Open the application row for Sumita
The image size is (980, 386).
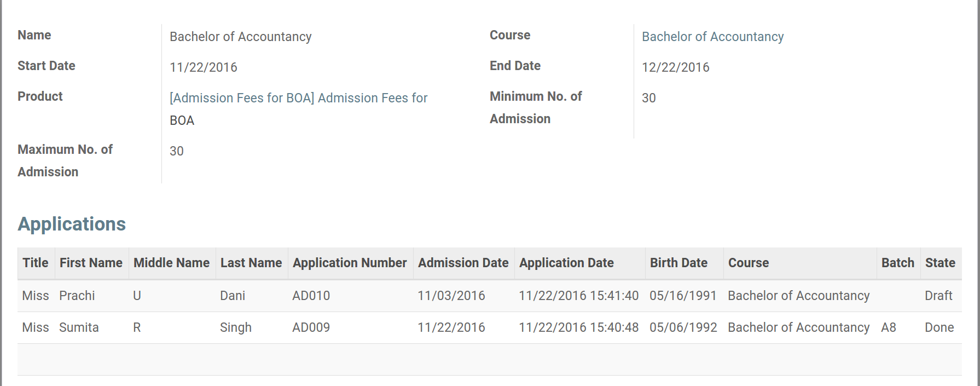79,327
